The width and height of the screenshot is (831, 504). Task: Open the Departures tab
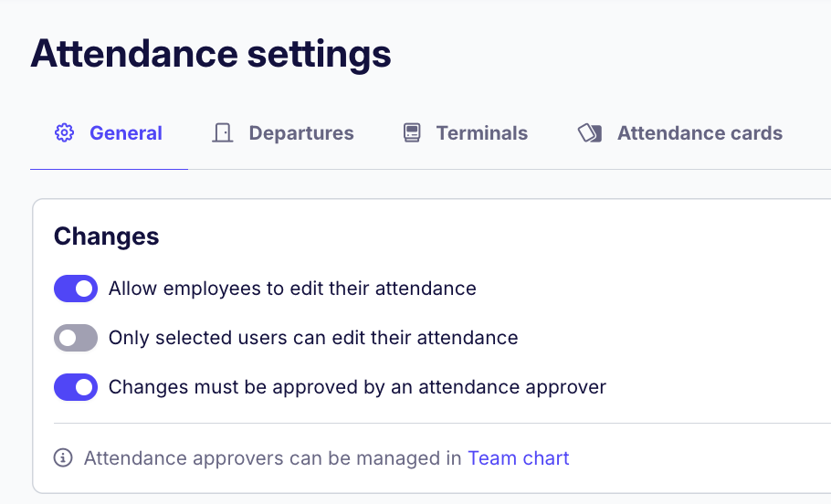pos(300,133)
